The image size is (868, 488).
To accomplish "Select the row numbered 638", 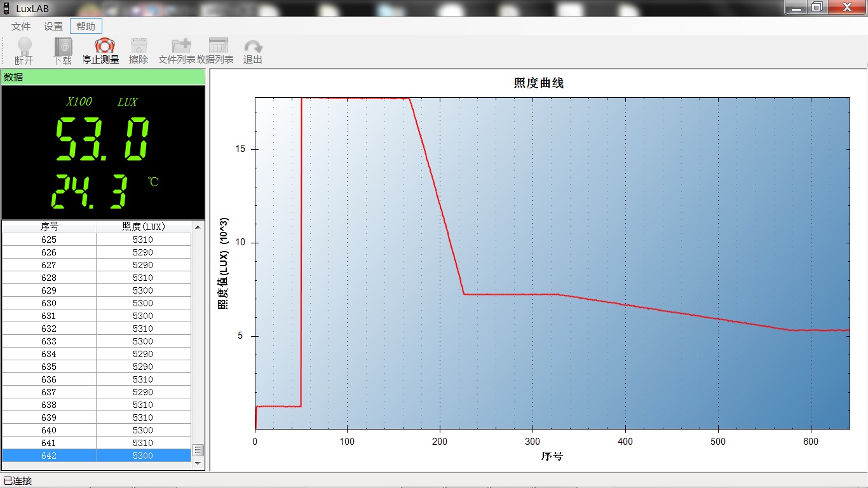I will pyautogui.click(x=97, y=405).
